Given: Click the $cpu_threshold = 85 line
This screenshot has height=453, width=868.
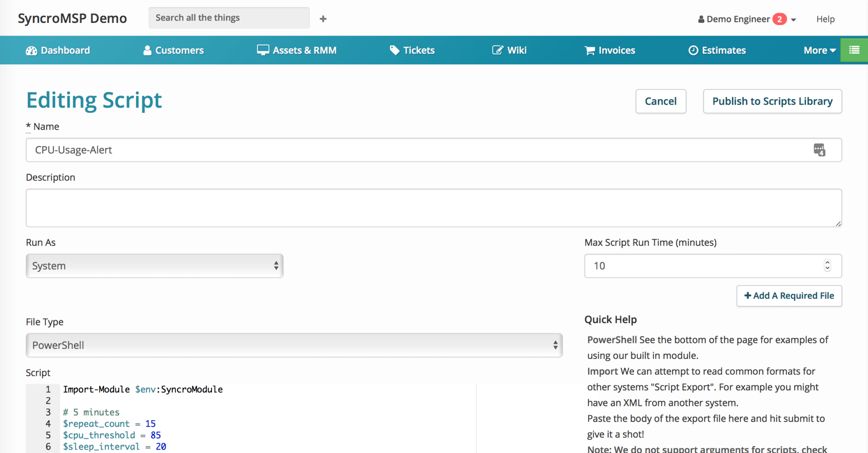Looking at the screenshot, I should coord(112,435).
